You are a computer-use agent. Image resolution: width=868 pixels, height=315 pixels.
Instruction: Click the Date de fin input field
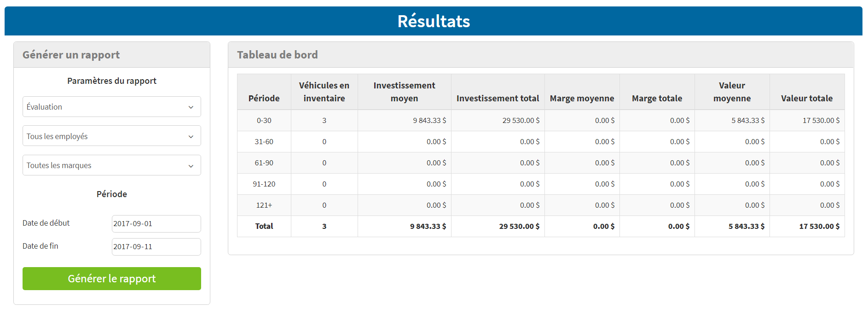pyautogui.click(x=156, y=247)
